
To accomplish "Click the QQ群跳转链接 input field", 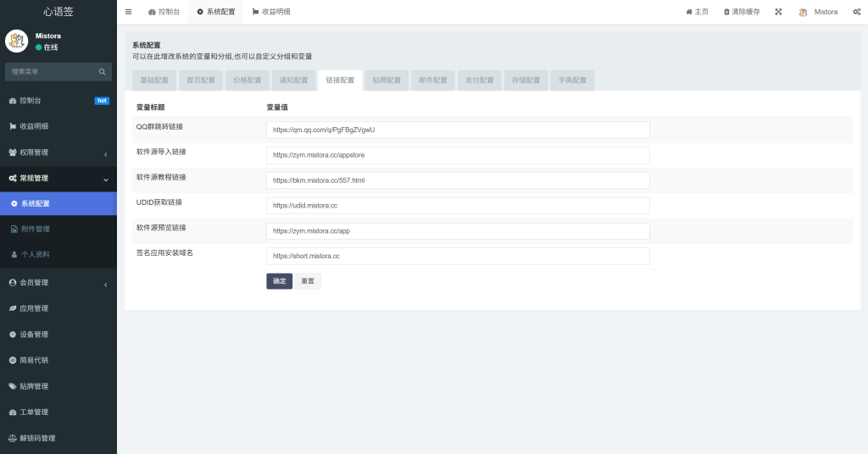I will (458, 130).
